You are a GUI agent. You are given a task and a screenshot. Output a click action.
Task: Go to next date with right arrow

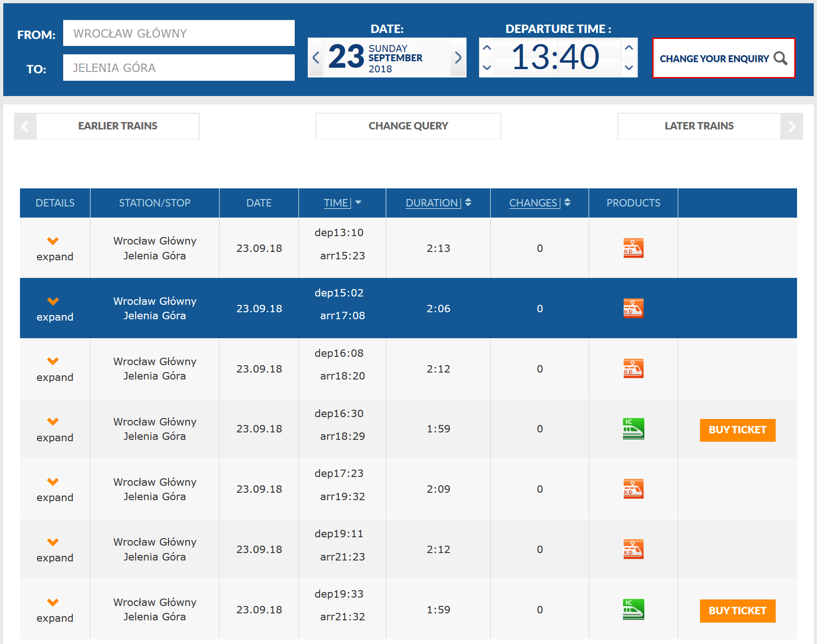pos(458,58)
